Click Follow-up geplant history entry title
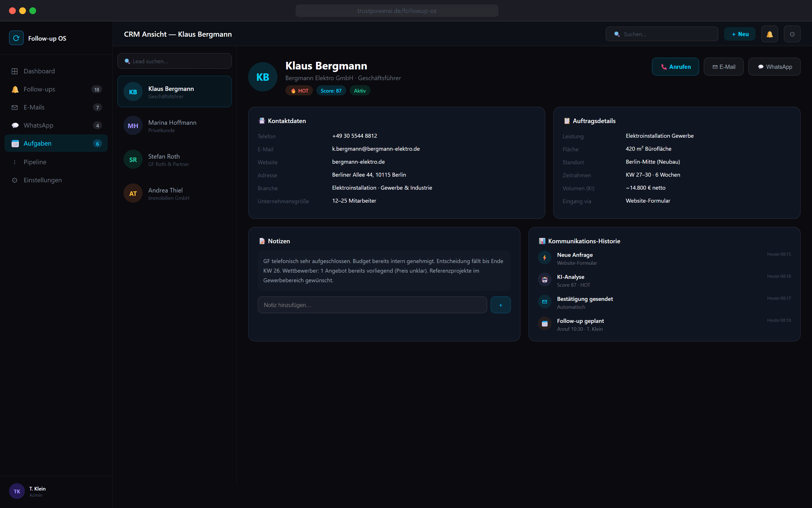The height and width of the screenshot is (508, 812). [x=580, y=321]
